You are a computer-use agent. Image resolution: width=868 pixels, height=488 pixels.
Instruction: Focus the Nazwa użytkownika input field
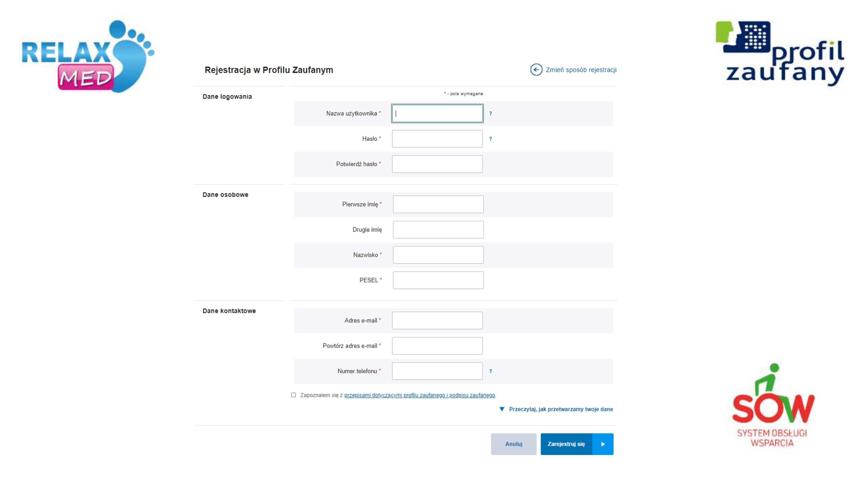pos(437,113)
